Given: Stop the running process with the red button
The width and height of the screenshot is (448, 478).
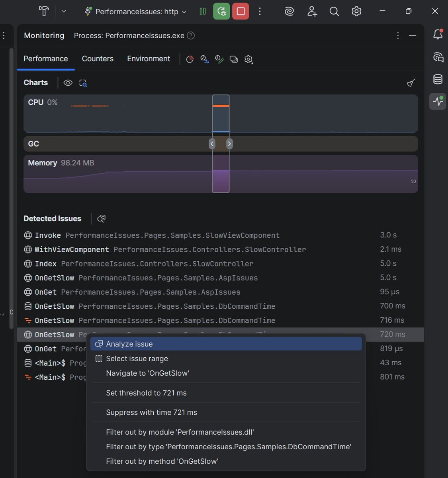Looking at the screenshot, I should pos(241,11).
